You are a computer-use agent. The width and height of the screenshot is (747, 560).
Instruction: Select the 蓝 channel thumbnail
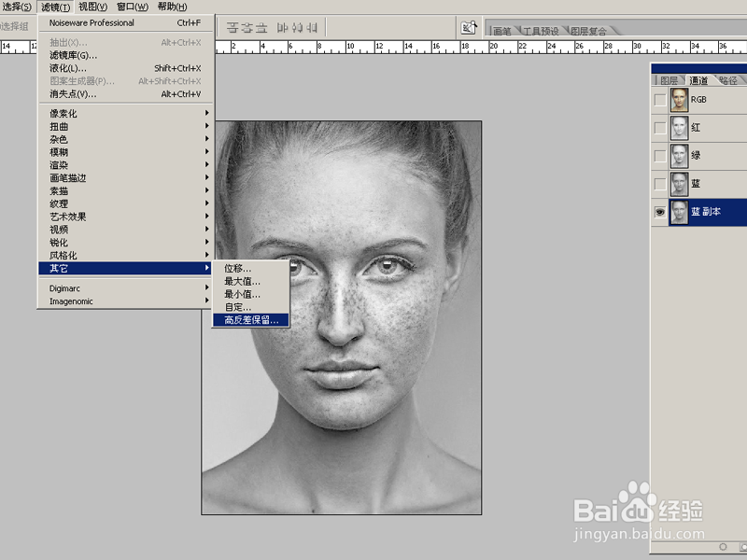[680, 184]
